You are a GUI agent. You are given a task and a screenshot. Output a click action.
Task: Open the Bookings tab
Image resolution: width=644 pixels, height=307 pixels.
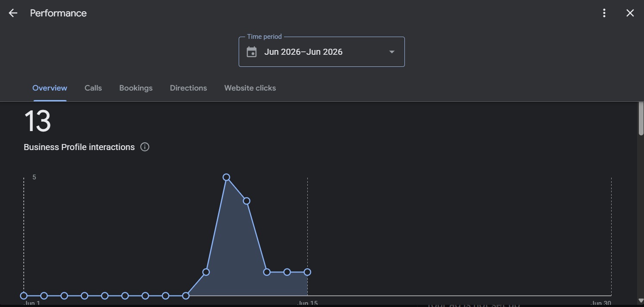click(136, 88)
